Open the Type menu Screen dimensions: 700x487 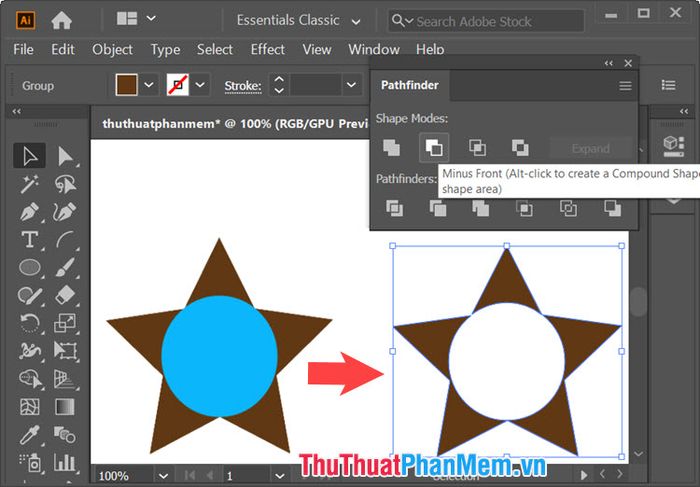click(165, 50)
